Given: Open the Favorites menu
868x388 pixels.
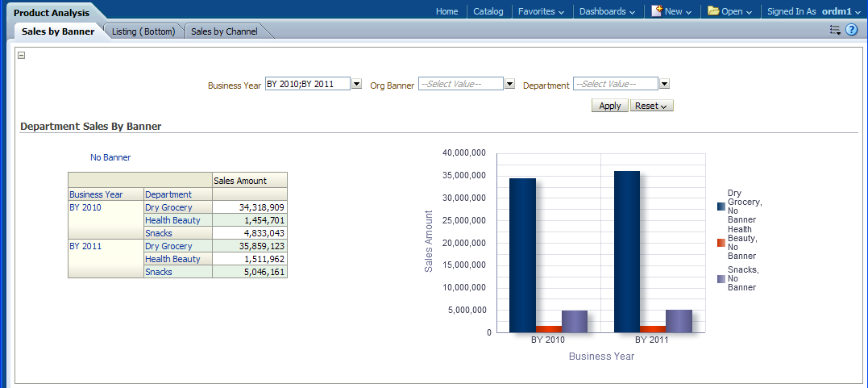Looking at the screenshot, I should tap(541, 11).
